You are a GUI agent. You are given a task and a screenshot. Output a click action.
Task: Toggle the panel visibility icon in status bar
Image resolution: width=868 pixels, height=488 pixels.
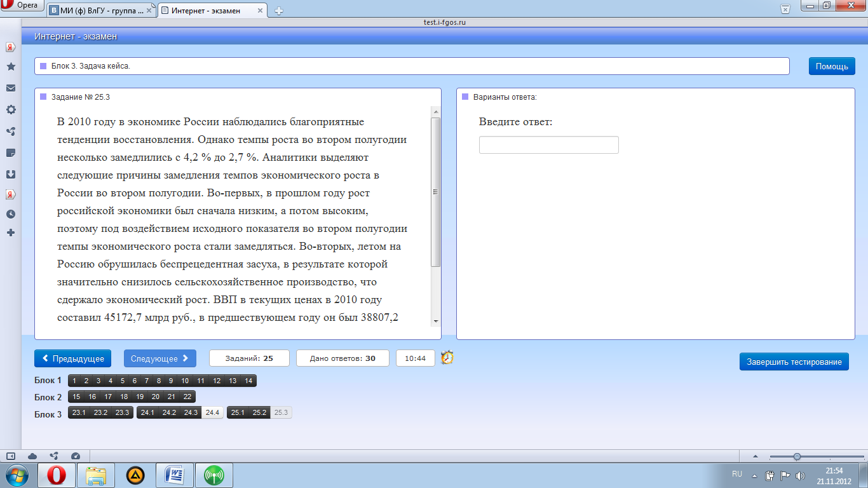click(11, 456)
